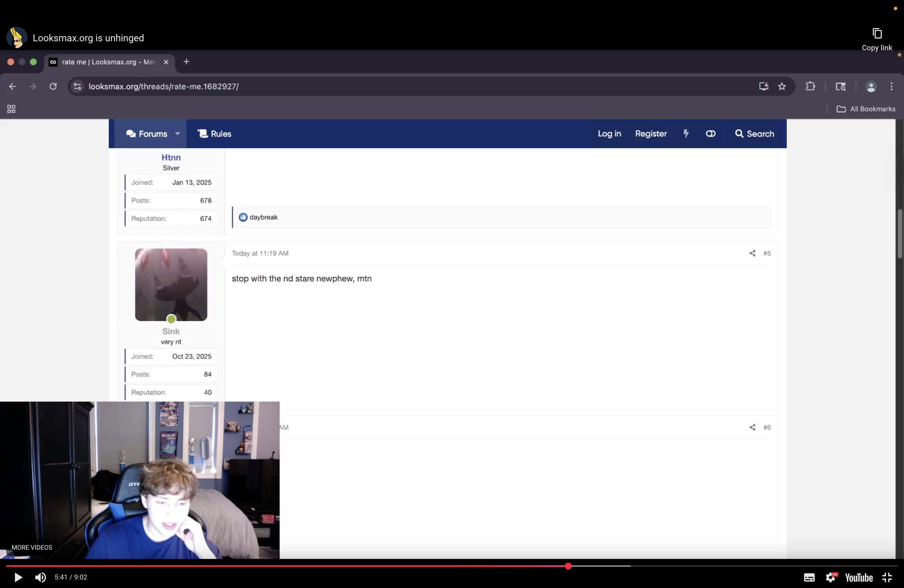
Task: Bookmark page with star icon
Action: tap(782, 87)
